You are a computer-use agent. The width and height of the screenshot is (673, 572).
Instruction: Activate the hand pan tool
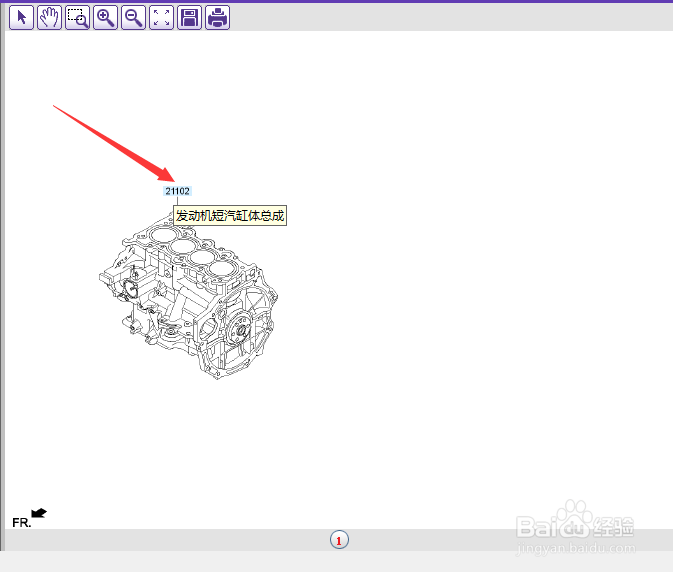49,18
